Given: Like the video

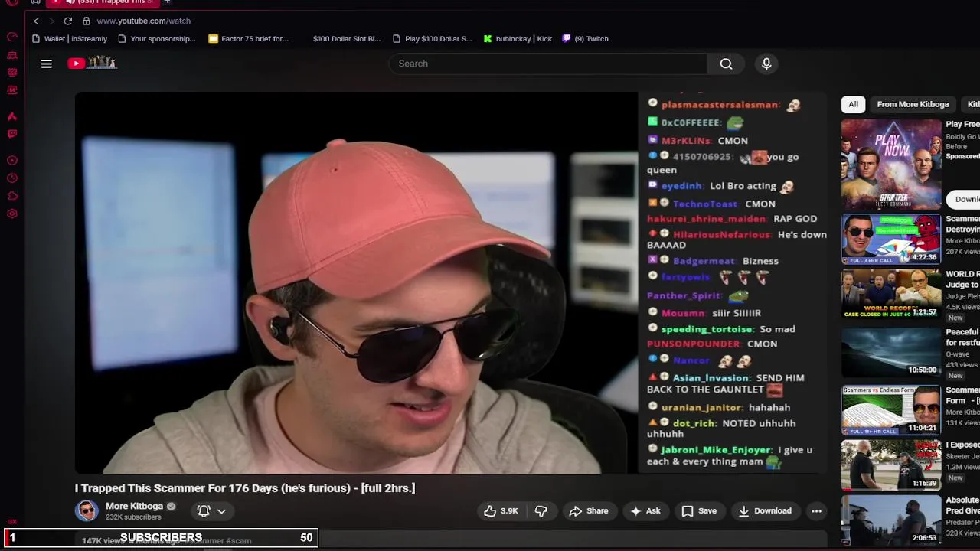Looking at the screenshot, I should [x=501, y=510].
